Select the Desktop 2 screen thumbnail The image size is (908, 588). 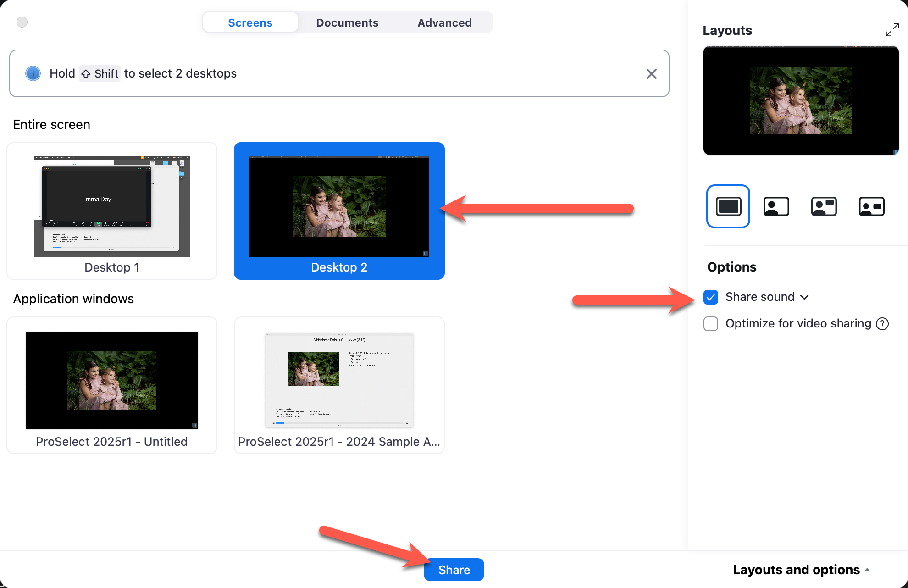tap(339, 211)
